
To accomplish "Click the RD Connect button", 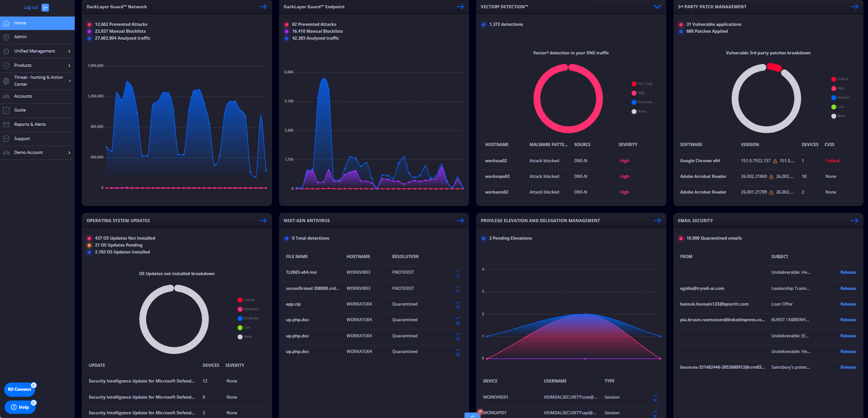I will (x=19, y=389).
